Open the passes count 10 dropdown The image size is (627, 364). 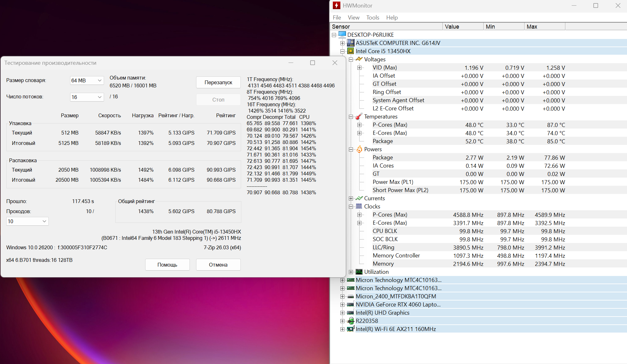coord(27,221)
